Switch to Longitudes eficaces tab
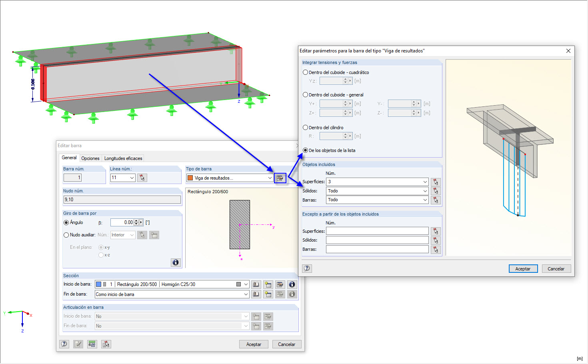 pyautogui.click(x=123, y=158)
